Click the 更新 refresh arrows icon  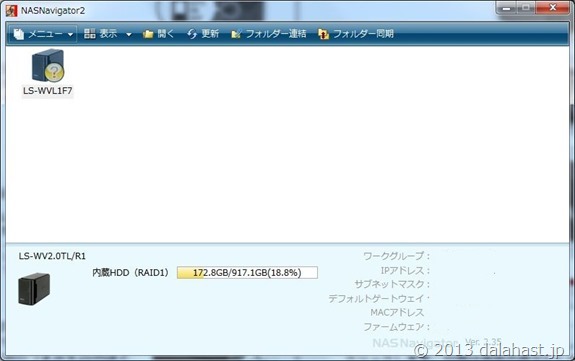point(192,34)
